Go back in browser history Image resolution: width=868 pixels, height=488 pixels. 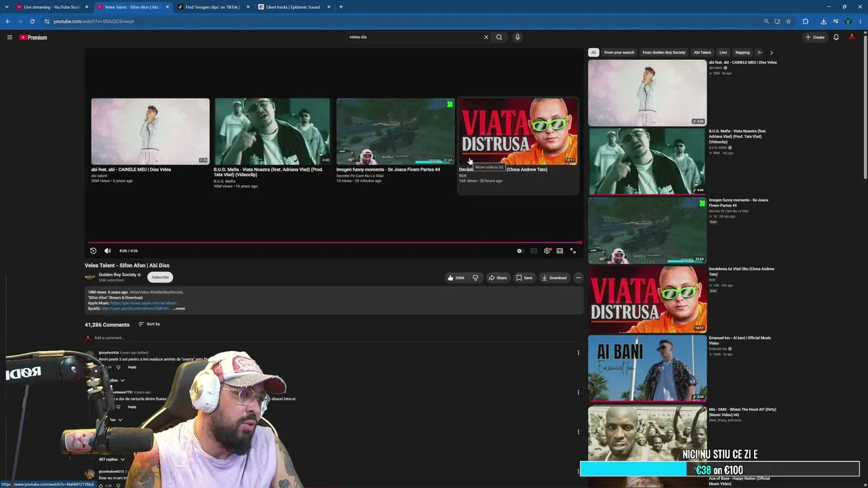click(x=7, y=21)
